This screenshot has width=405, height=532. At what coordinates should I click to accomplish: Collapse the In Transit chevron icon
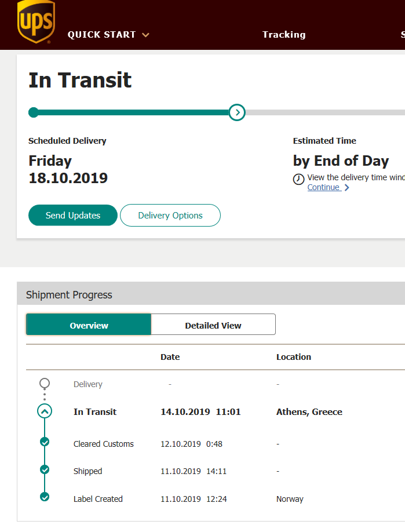(45, 411)
